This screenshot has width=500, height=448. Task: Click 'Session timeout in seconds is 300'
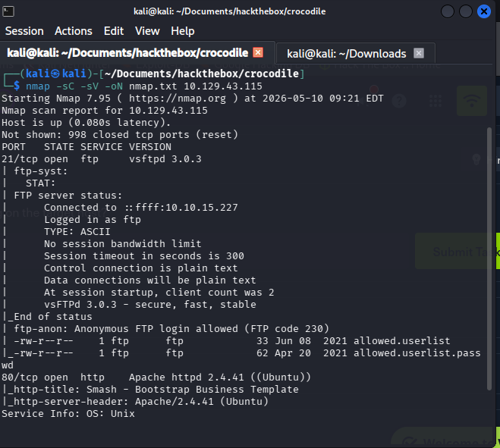[x=144, y=256]
